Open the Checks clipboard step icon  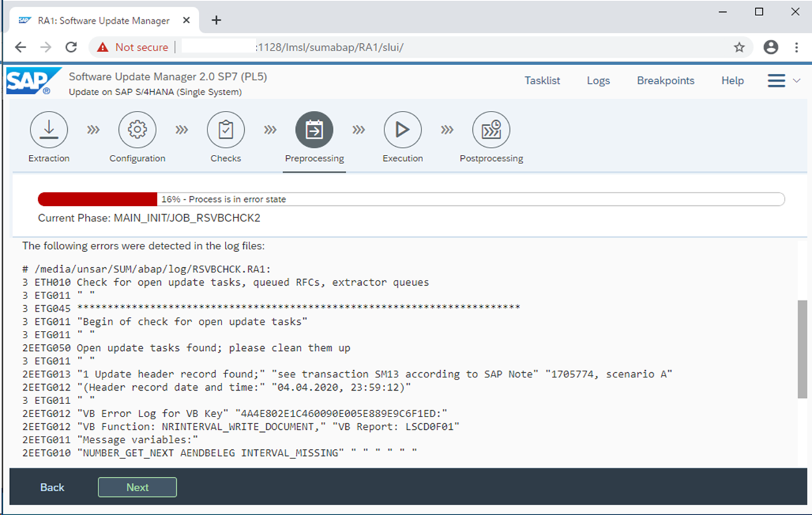[x=225, y=130]
